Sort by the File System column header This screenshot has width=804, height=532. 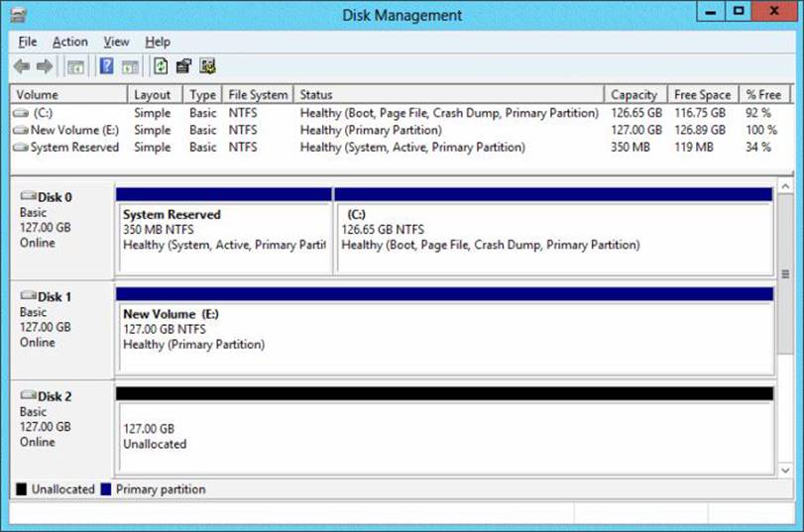pos(258,95)
